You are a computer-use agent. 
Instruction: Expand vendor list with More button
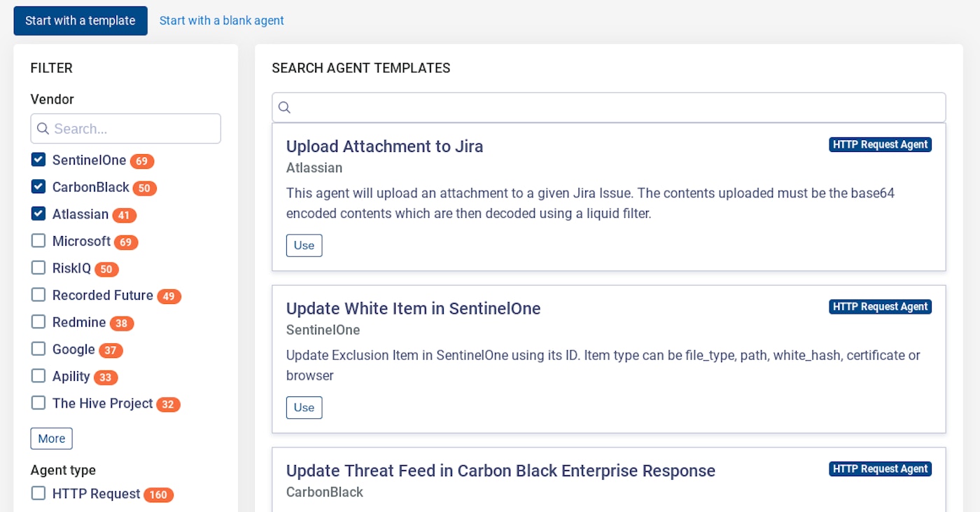[51, 438]
